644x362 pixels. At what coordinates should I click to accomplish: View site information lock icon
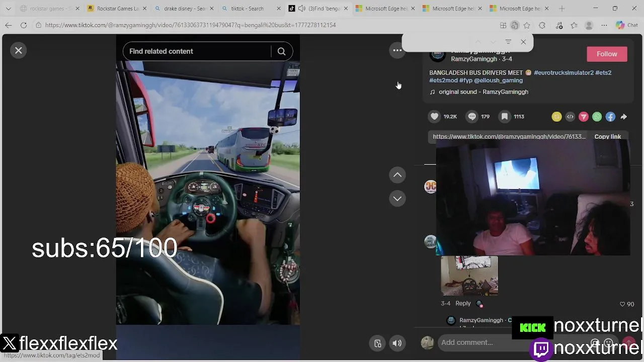tap(38, 25)
